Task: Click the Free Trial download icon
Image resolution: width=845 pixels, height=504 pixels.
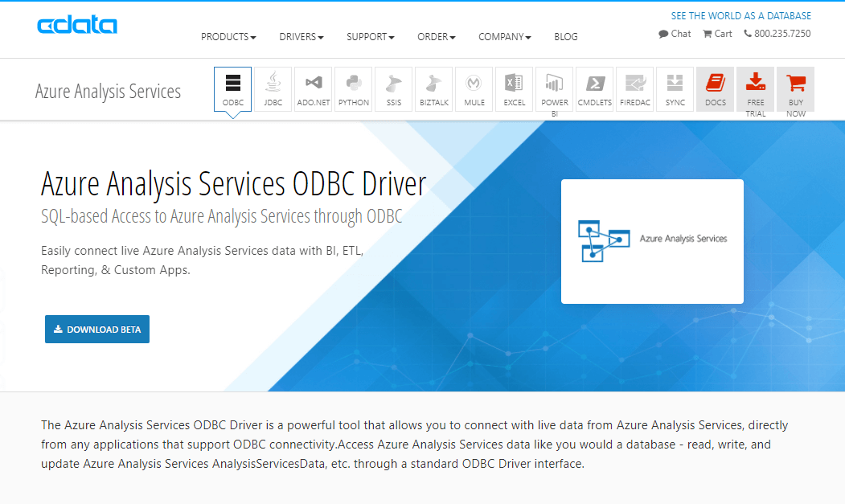Action: pos(756,89)
